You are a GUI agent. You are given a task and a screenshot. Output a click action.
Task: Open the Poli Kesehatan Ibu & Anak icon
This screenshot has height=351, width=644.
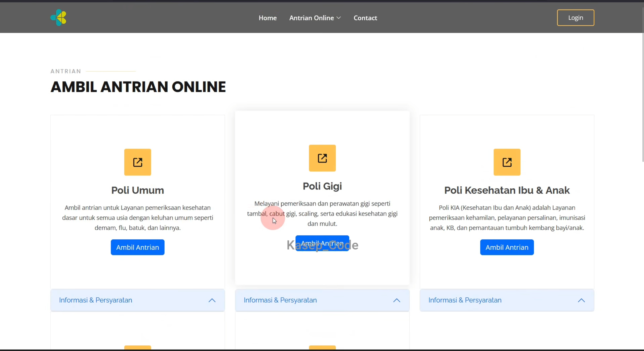(x=507, y=162)
